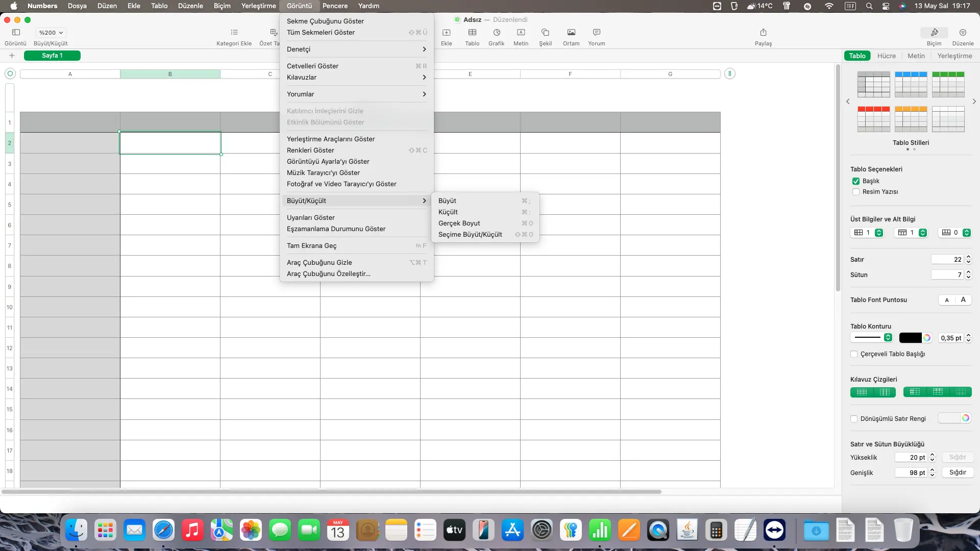Click the Şekil shape toolbar icon

545,32
